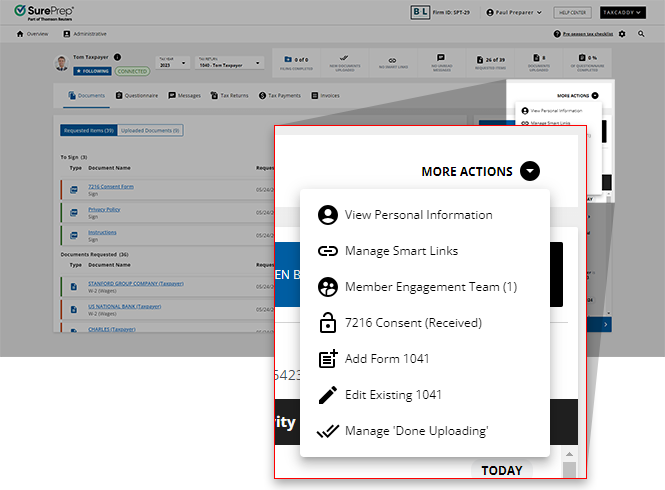The width and height of the screenshot is (665, 490).
Task: Select the Uploaded Documents (9) toggle
Action: click(x=150, y=130)
